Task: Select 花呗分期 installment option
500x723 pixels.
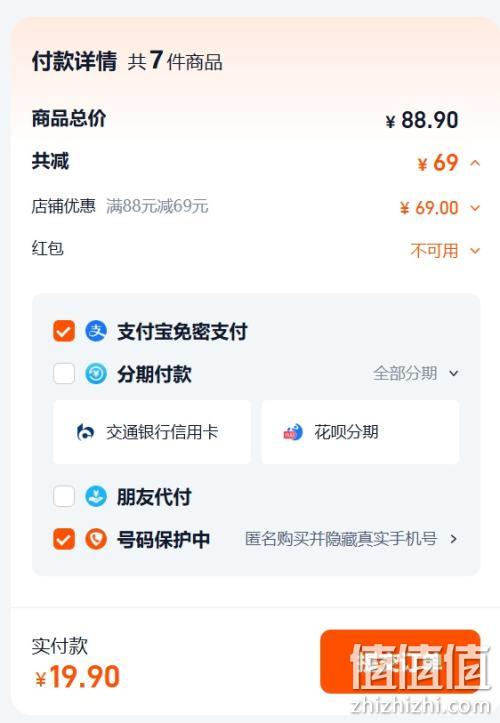Action: 360,432
